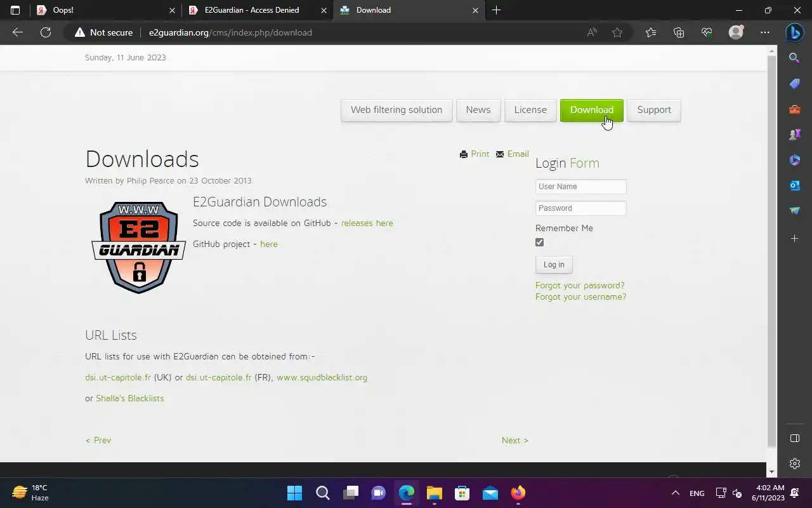The width and height of the screenshot is (812, 508).
Task: Toggle the Remember Me checkbox
Action: pyautogui.click(x=539, y=242)
